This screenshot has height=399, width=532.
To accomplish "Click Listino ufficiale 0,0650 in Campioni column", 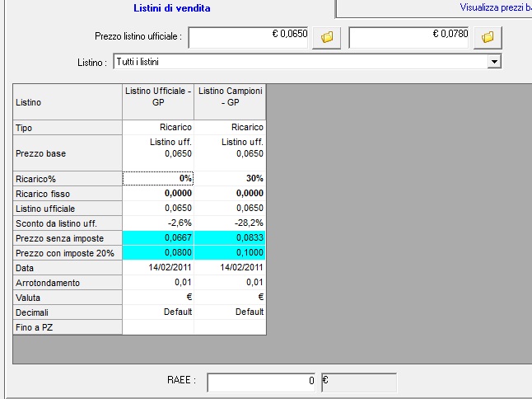I will (230, 209).
